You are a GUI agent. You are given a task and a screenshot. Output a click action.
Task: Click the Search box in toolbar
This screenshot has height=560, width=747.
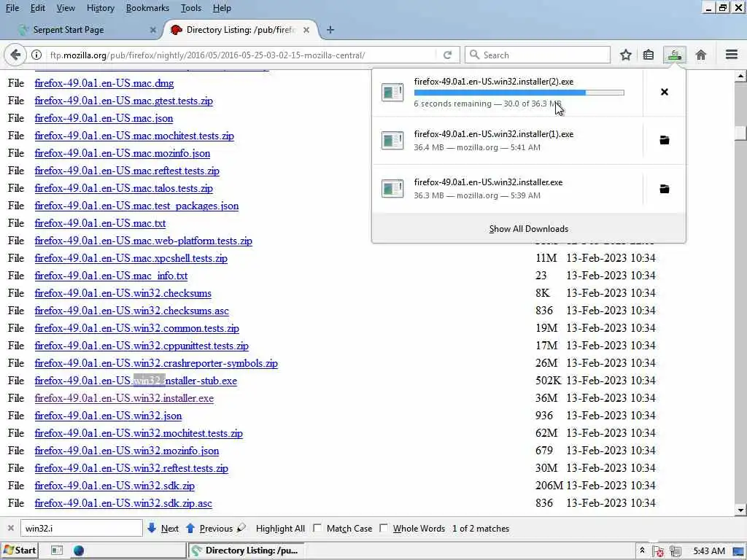point(538,55)
